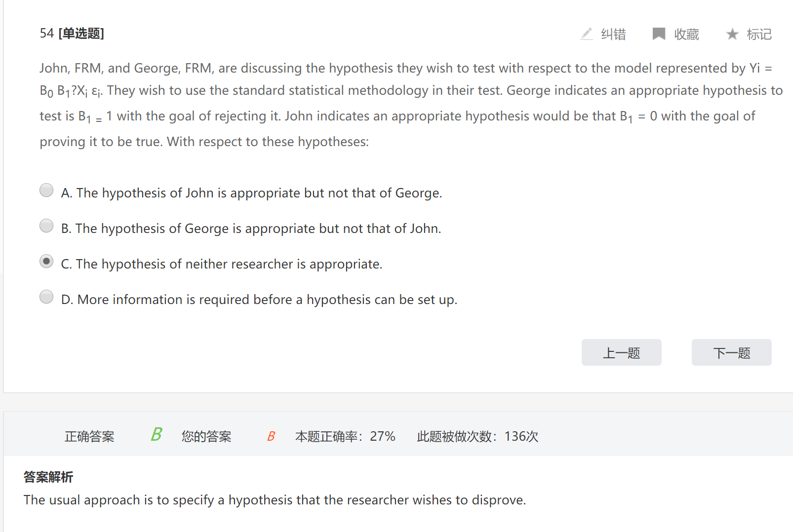The image size is (793, 532).
Task: Select radio button for option A
Action: (46, 190)
